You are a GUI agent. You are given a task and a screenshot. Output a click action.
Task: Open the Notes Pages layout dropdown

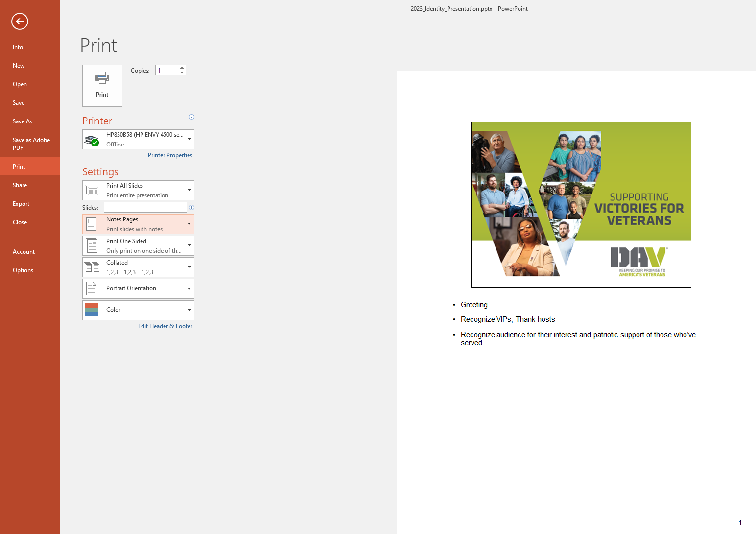pyautogui.click(x=189, y=224)
